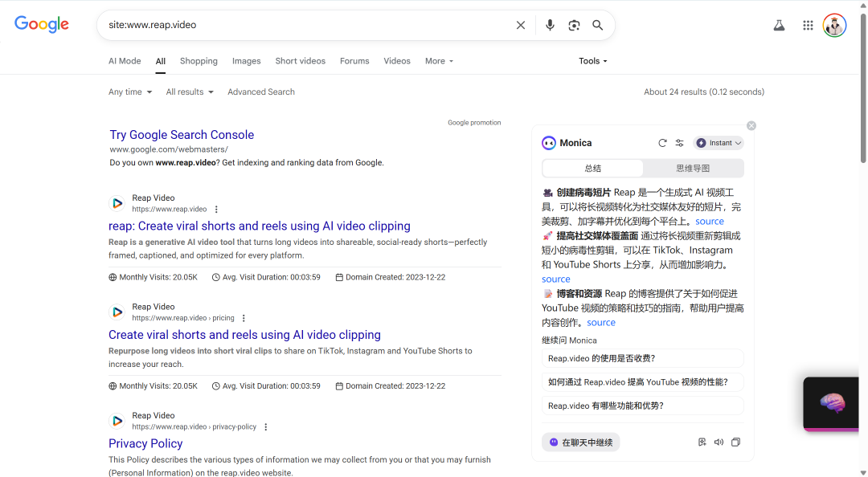Read Monica summary aloud speaker icon
This screenshot has height=477, width=868.
tap(719, 442)
